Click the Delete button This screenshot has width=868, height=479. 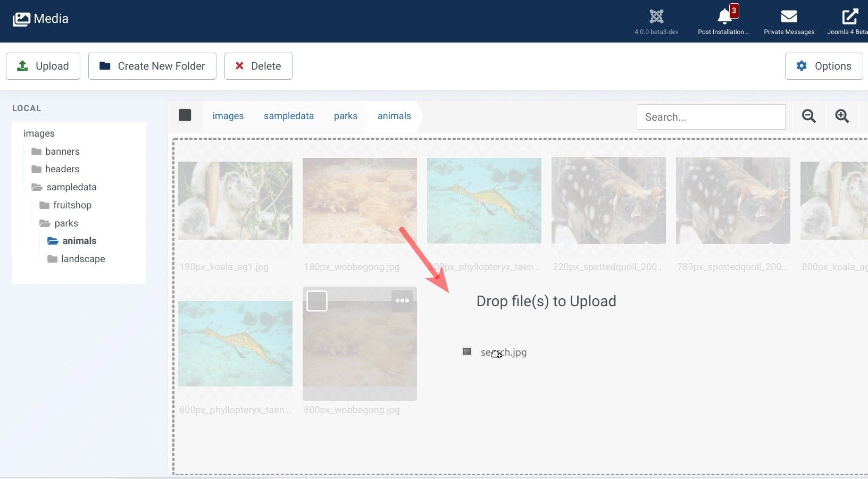tap(258, 66)
